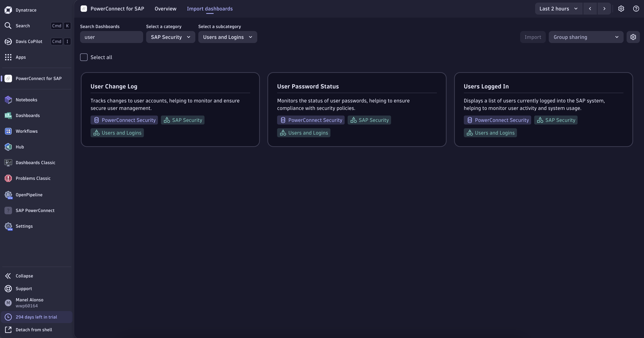The image size is (644, 338).
Task: Open the Last 2 hours timeframe dropdown
Action: coord(558,8)
